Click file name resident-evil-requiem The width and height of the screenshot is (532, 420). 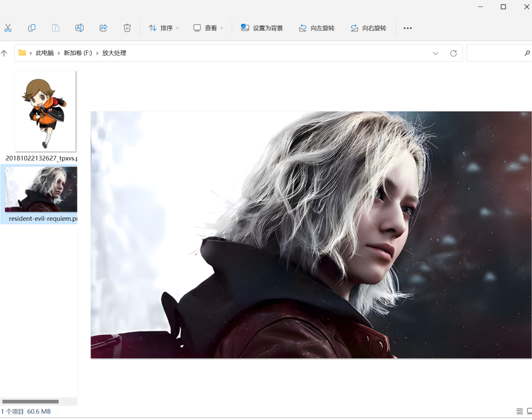pyautogui.click(x=43, y=219)
